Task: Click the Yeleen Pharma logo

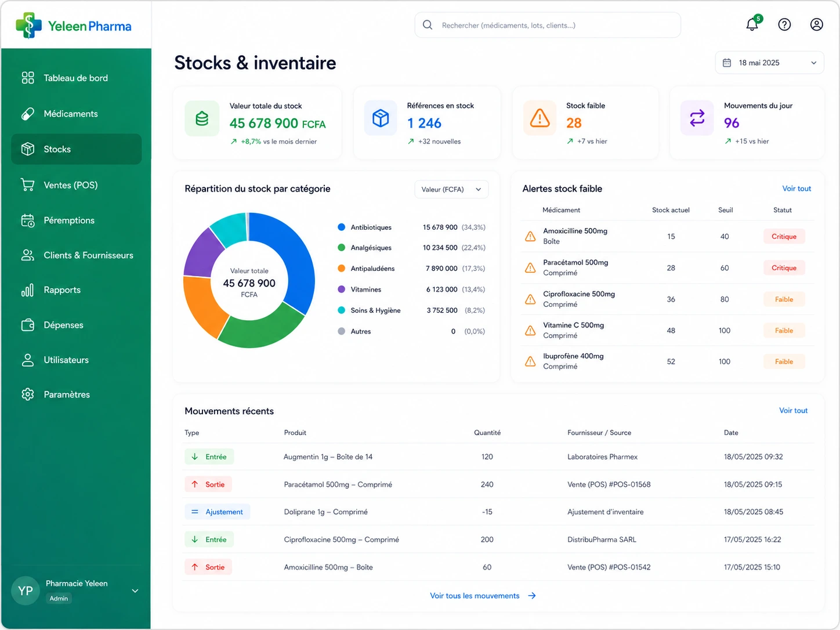Action: (x=74, y=26)
